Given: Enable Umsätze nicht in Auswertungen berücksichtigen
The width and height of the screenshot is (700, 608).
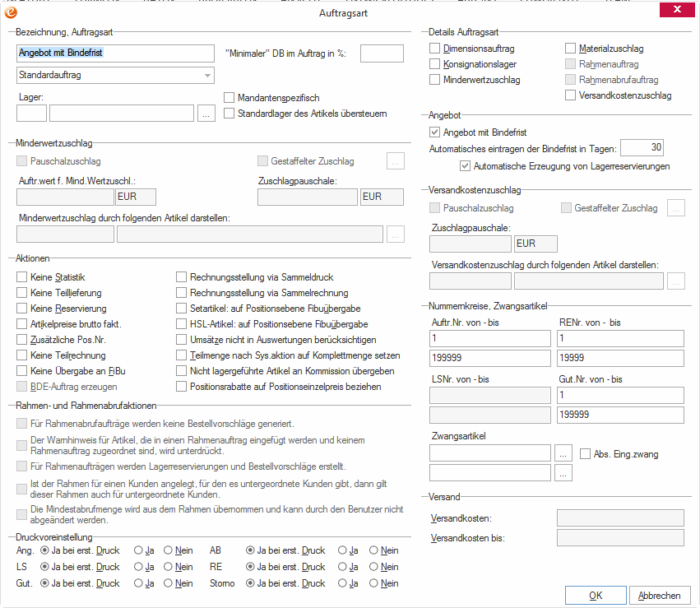Looking at the screenshot, I should coord(181,340).
